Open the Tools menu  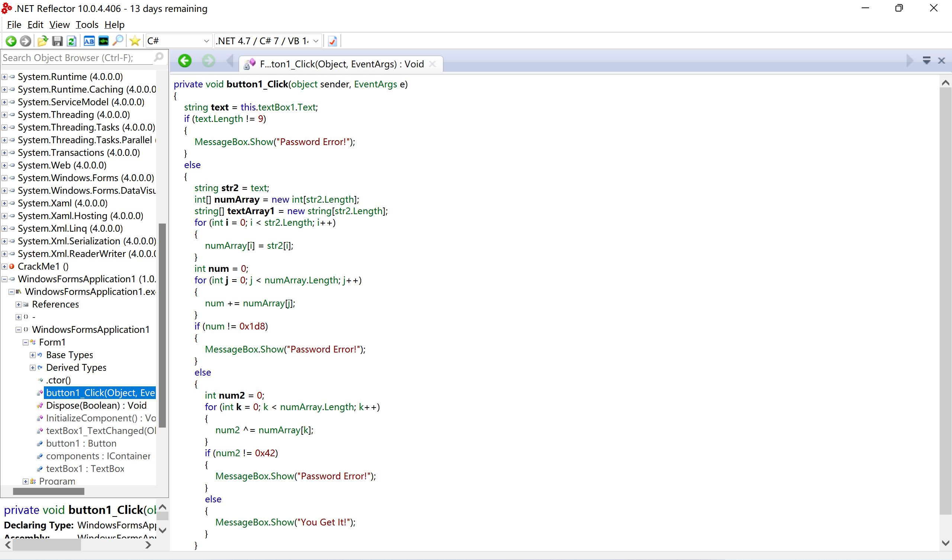(x=87, y=25)
